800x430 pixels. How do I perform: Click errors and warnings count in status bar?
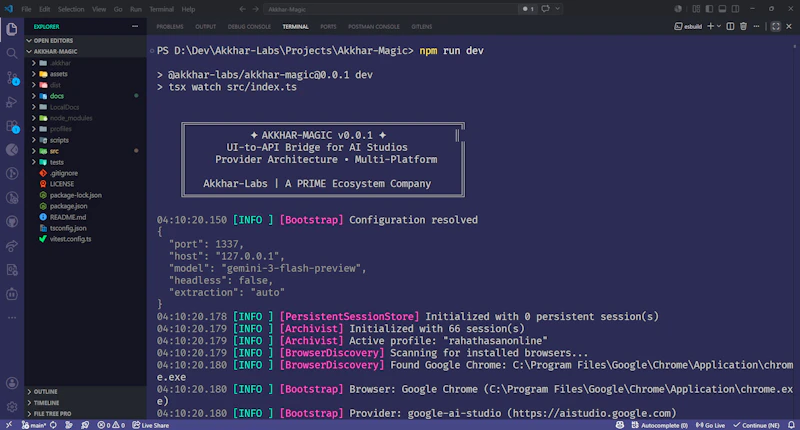111,425
